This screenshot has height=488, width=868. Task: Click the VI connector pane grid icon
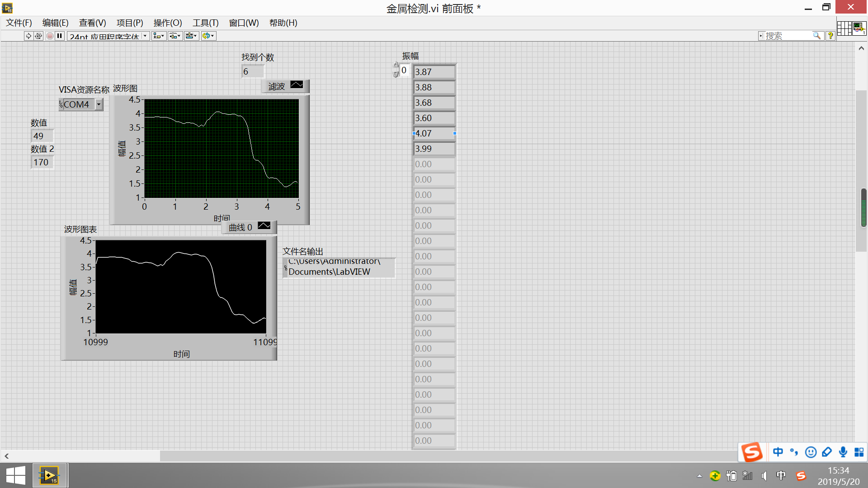(x=844, y=28)
